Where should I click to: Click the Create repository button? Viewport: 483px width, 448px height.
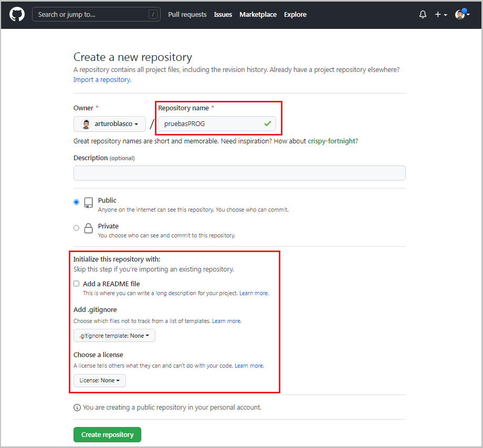pyautogui.click(x=107, y=434)
